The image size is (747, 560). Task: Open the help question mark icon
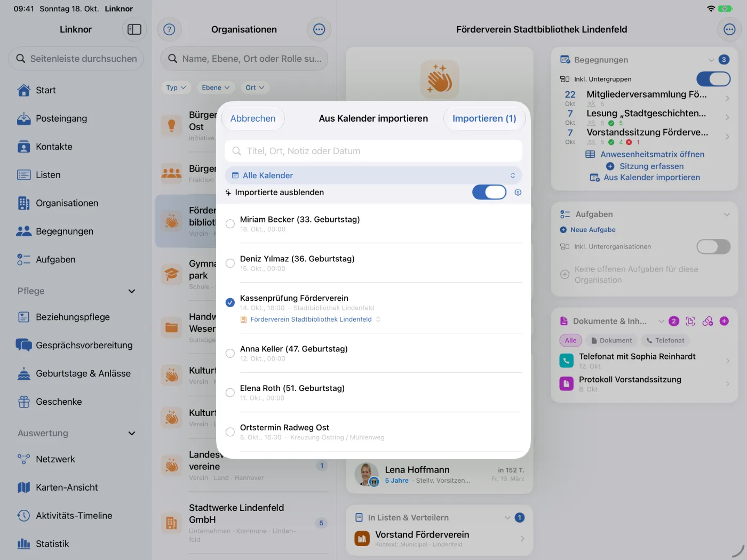click(x=169, y=29)
